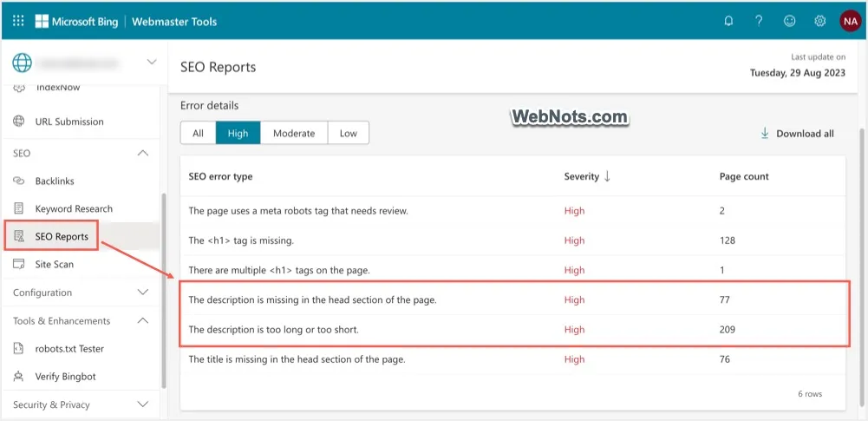This screenshot has width=868, height=421.
Task: Click the help question mark icon
Action: click(x=759, y=21)
